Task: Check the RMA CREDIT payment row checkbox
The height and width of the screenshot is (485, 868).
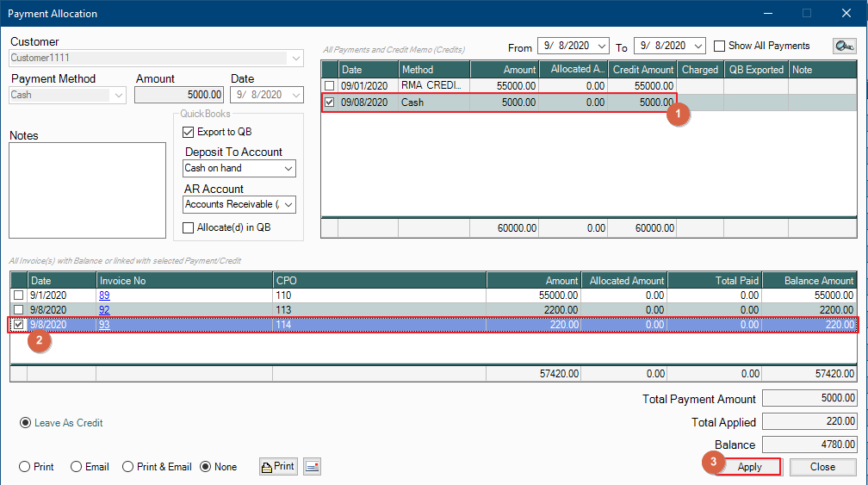Action: (329, 86)
